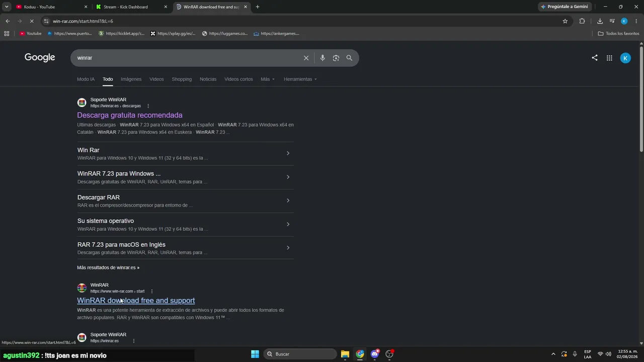Viewport: 644px width, 362px height.
Task: Add a new browser tab
Action: (x=258, y=7)
